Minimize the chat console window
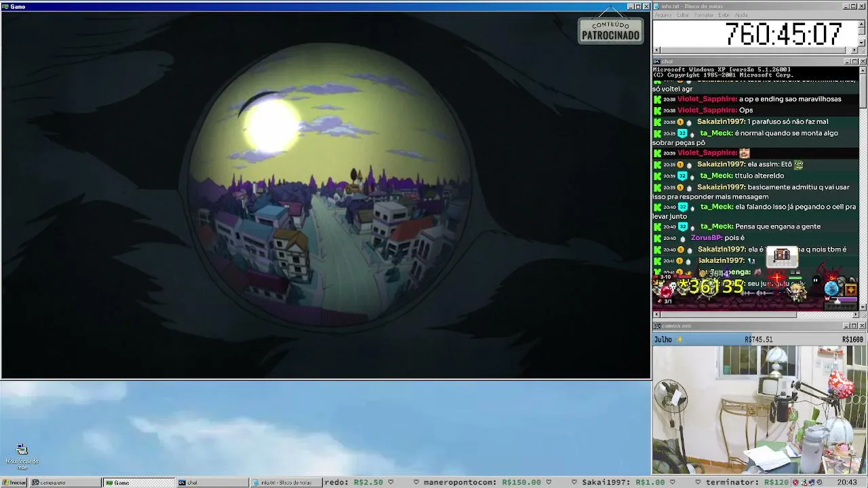The width and height of the screenshot is (868, 488). click(846, 62)
